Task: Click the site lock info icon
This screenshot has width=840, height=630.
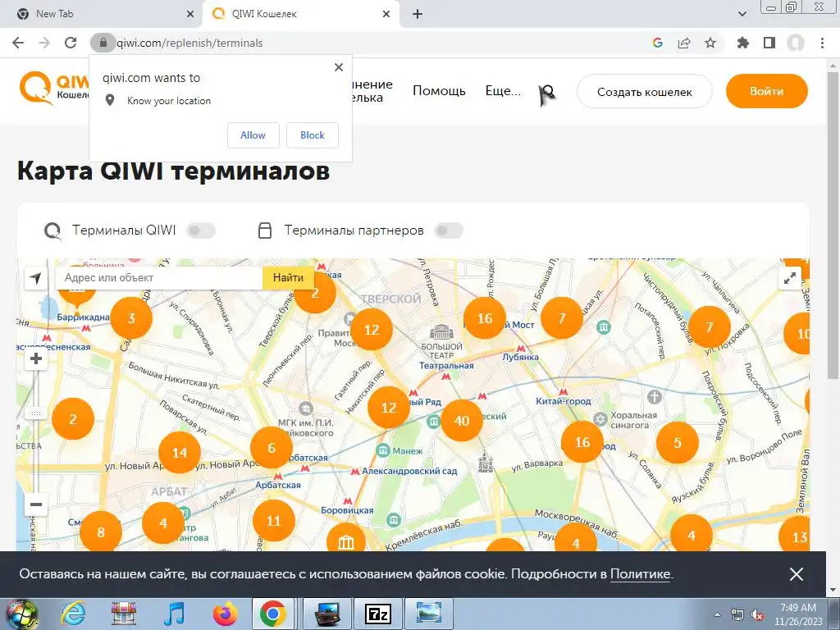Action: (103, 43)
